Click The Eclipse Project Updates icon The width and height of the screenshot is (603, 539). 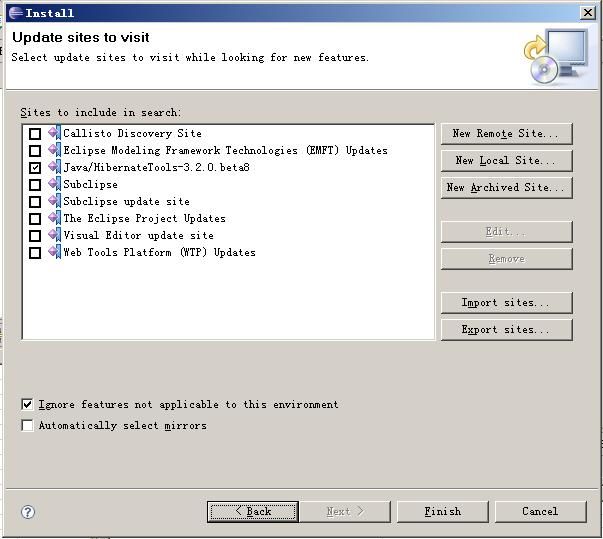(x=55, y=218)
